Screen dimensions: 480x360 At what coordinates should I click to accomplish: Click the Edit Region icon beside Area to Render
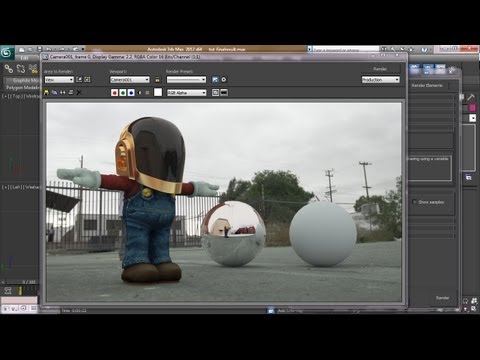point(79,79)
